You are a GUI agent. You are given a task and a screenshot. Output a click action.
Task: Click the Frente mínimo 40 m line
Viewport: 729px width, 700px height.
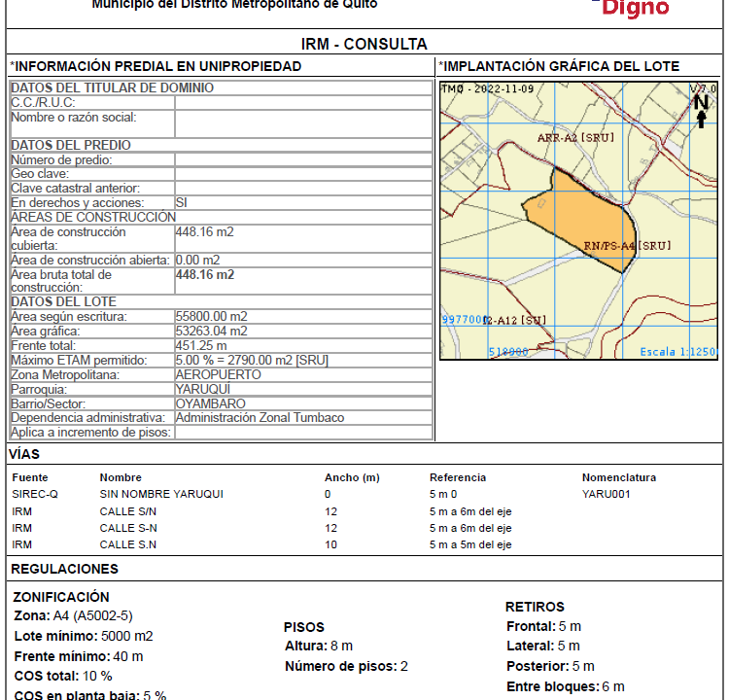coord(79,657)
